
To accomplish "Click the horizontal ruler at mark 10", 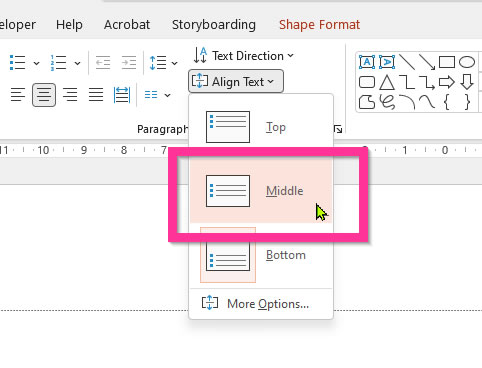I will pos(43,150).
